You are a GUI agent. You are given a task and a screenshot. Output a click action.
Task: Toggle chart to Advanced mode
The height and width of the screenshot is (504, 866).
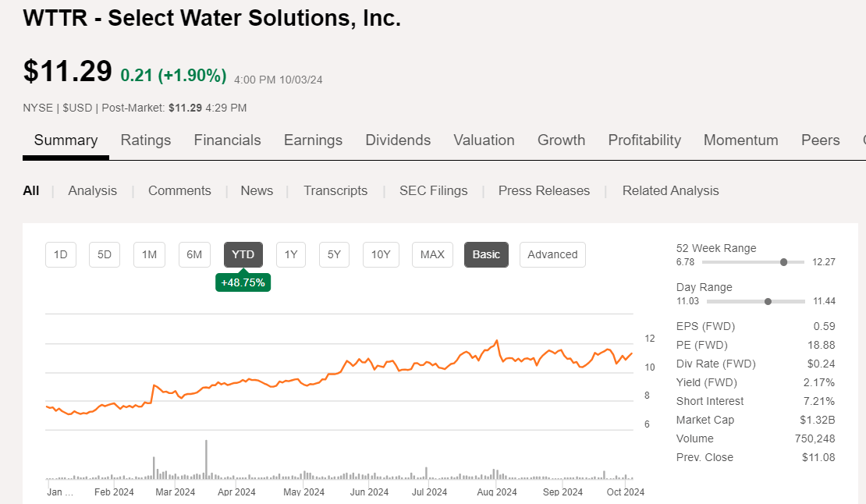coord(552,254)
